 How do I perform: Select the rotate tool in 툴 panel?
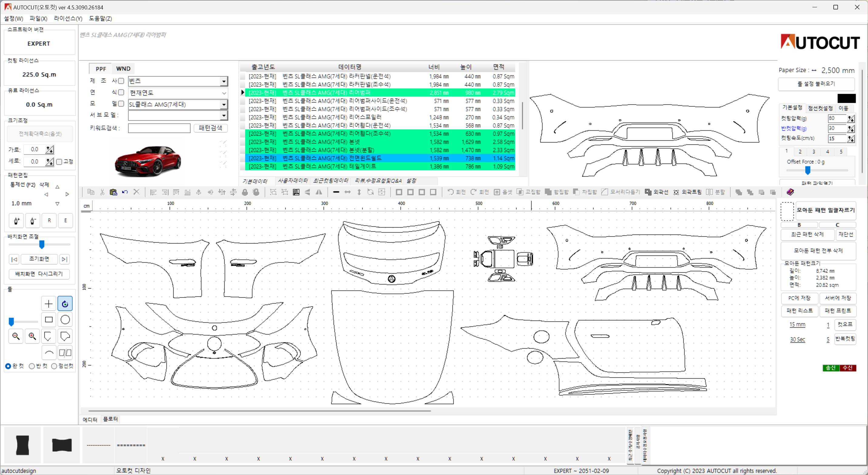(65, 304)
